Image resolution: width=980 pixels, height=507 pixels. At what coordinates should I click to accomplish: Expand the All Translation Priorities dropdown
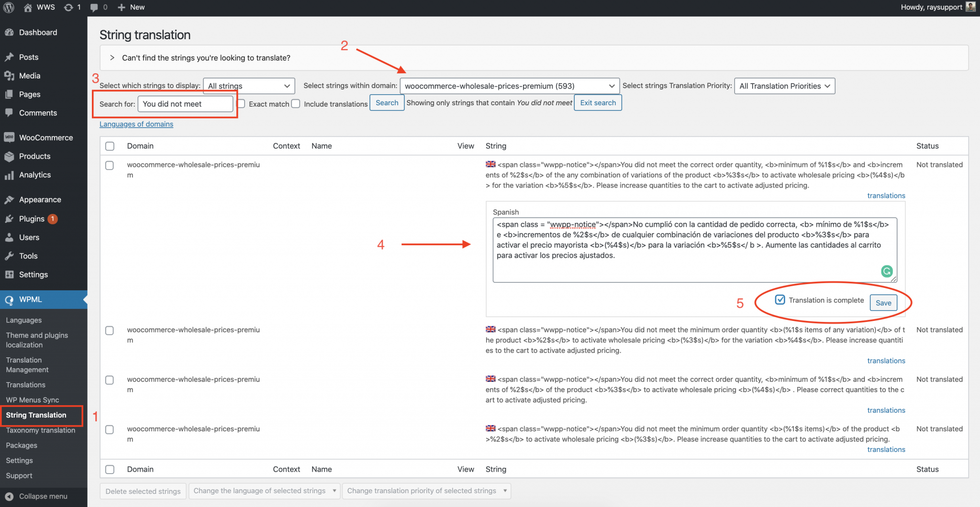click(784, 86)
